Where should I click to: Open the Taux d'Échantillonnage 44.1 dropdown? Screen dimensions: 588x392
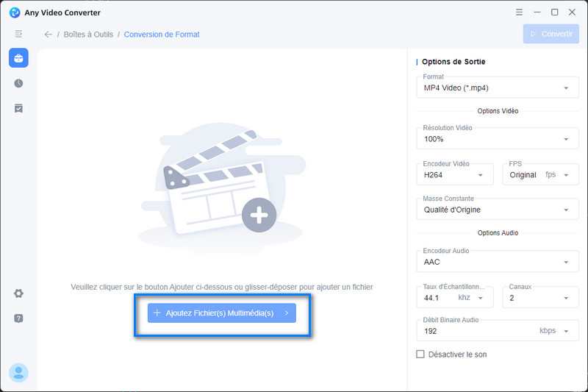pos(455,298)
